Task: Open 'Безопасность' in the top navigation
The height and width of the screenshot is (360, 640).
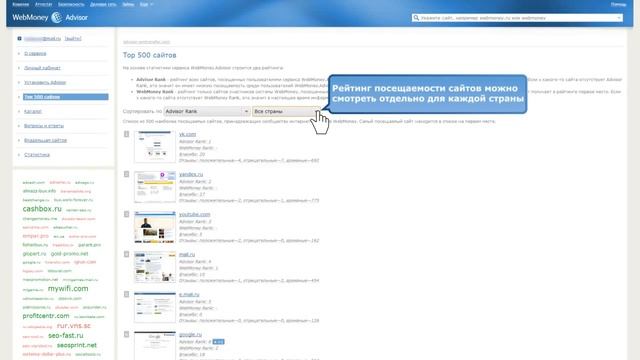Action: click(71, 4)
